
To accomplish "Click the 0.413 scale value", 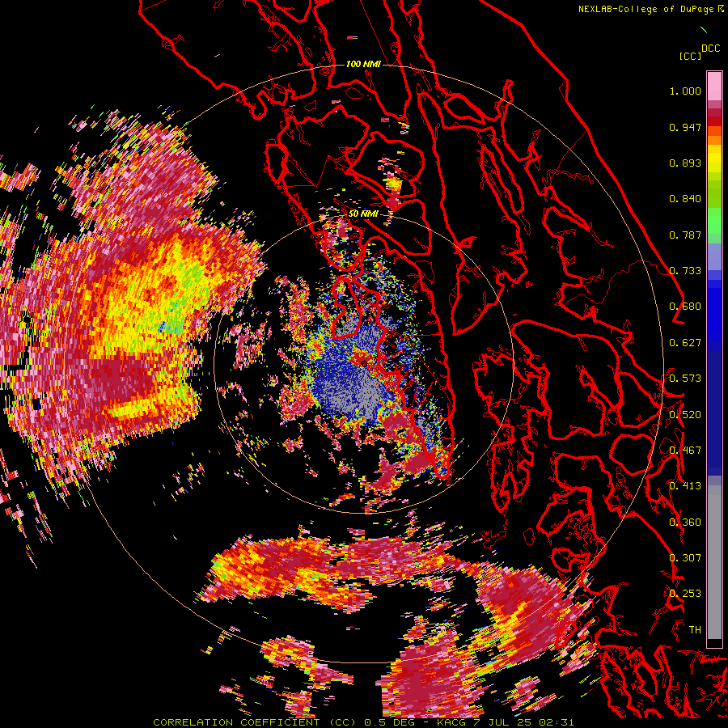I will [x=685, y=486].
